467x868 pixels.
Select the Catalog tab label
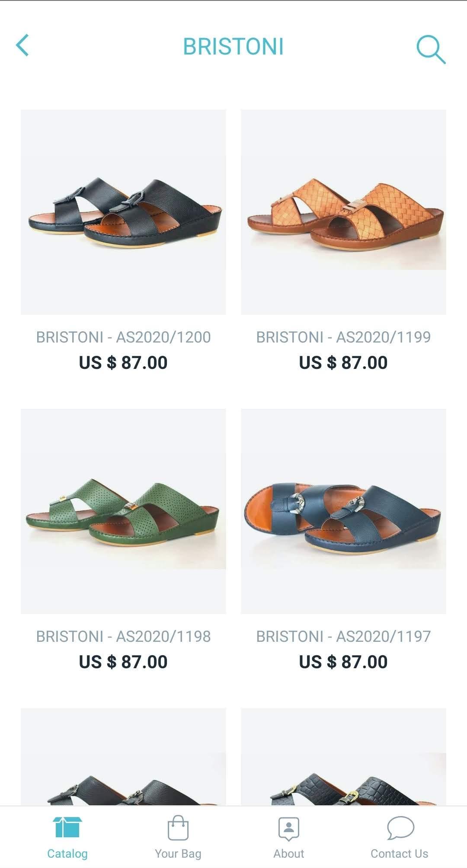tap(67, 853)
